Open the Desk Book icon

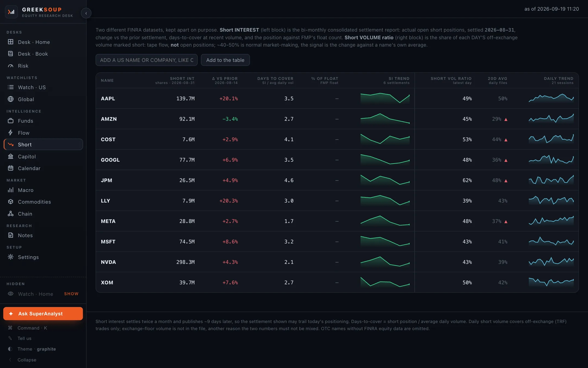11,54
